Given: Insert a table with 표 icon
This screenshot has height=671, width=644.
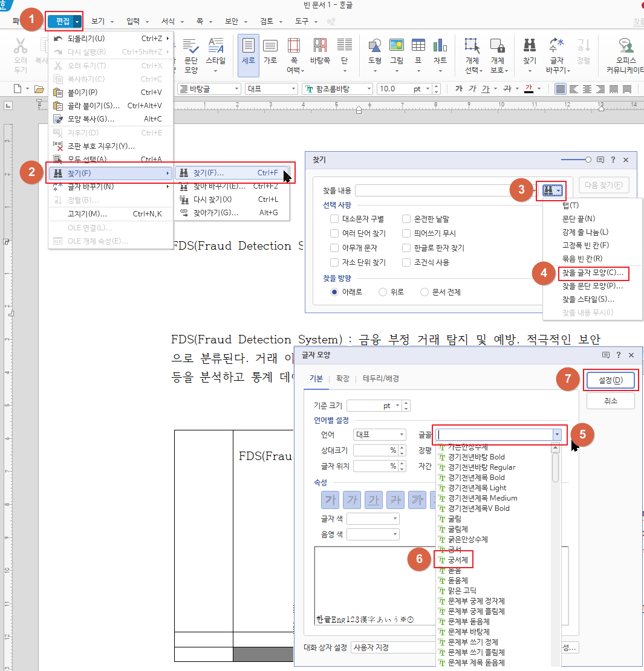Looking at the screenshot, I should pos(418,55).
